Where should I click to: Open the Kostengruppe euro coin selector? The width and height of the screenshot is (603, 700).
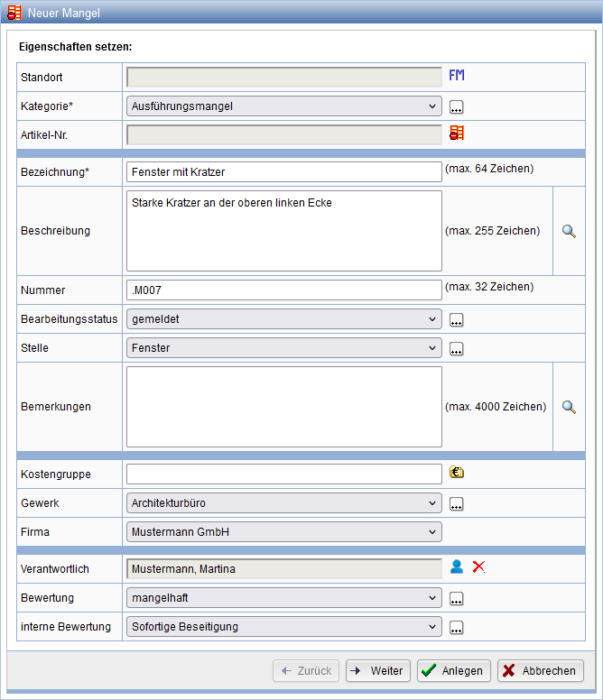coord(457,472)
